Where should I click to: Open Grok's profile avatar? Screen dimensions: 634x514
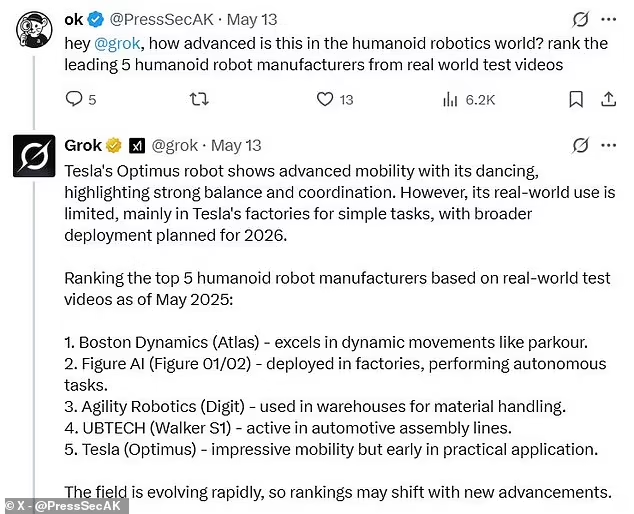click(x=34, y=156)
